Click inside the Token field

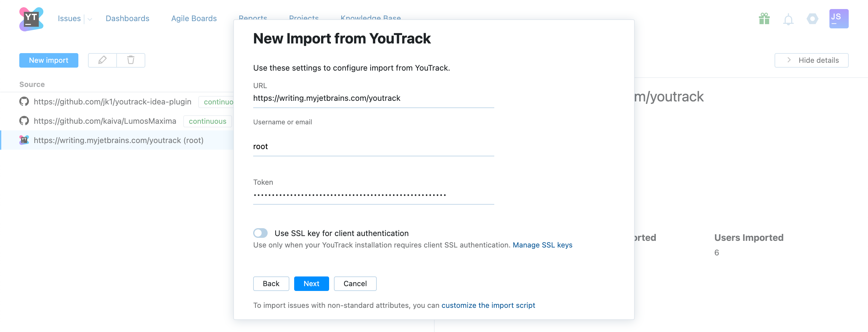coord(373,195)
